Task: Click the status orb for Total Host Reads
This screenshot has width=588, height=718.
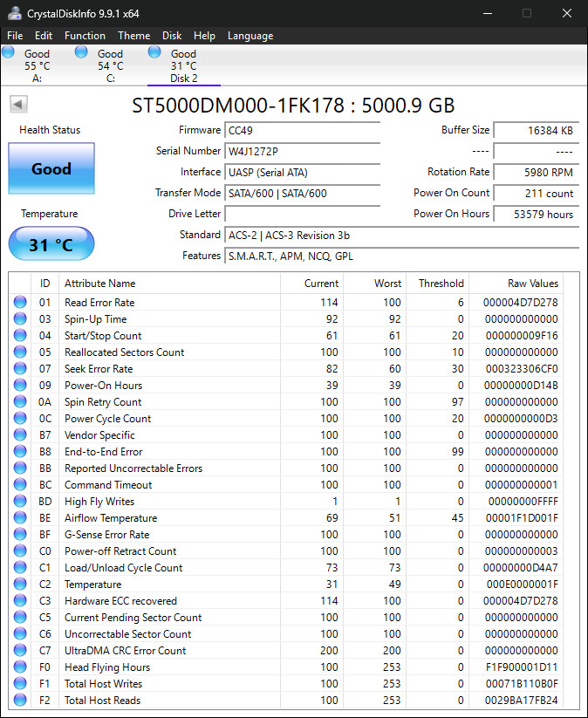Action: [x=20, y=700]
